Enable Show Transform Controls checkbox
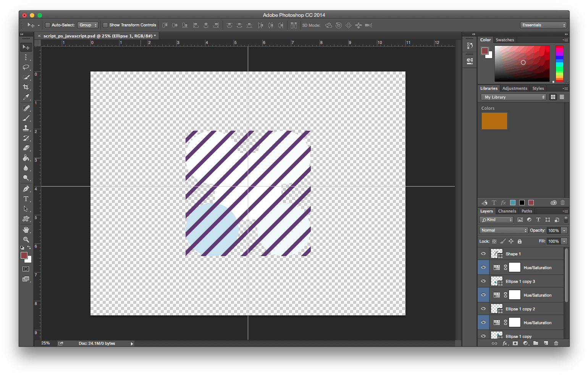Viewport: 588px width, 375px height. coord(105,25)
